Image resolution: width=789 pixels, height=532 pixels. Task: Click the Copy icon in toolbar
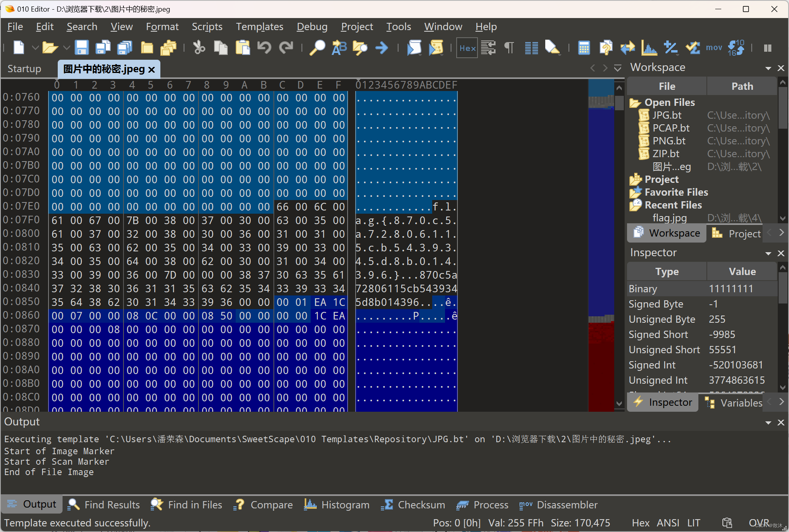tap(221, 48)
